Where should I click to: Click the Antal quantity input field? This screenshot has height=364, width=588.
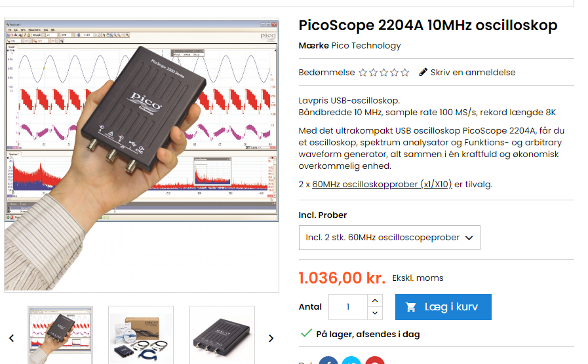(x=348, y=307)
